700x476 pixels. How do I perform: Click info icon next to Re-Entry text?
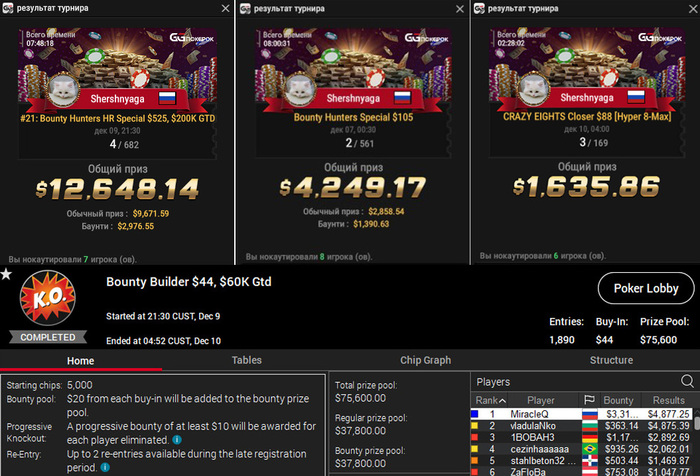pos(105,468)
